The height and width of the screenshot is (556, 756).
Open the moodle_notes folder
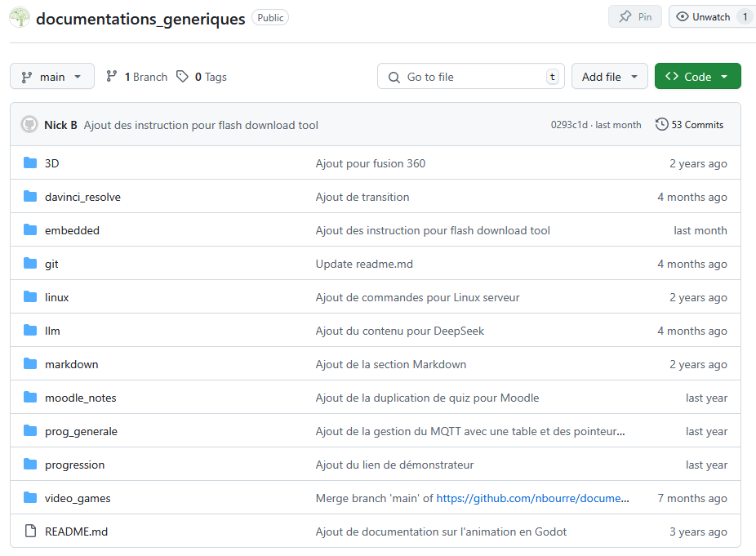coord(81,398)
